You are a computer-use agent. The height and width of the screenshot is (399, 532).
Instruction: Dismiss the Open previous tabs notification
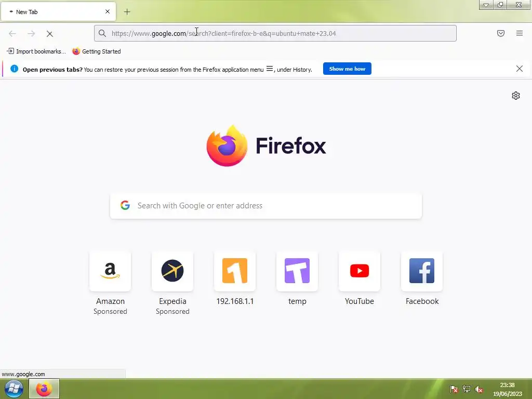coord(520,69)
